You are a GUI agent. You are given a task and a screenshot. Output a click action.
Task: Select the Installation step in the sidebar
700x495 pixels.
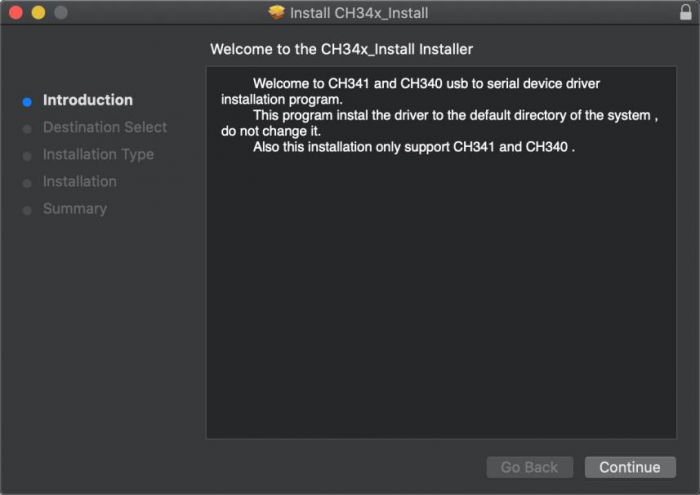pyautogui.click(x=80, y=181)
